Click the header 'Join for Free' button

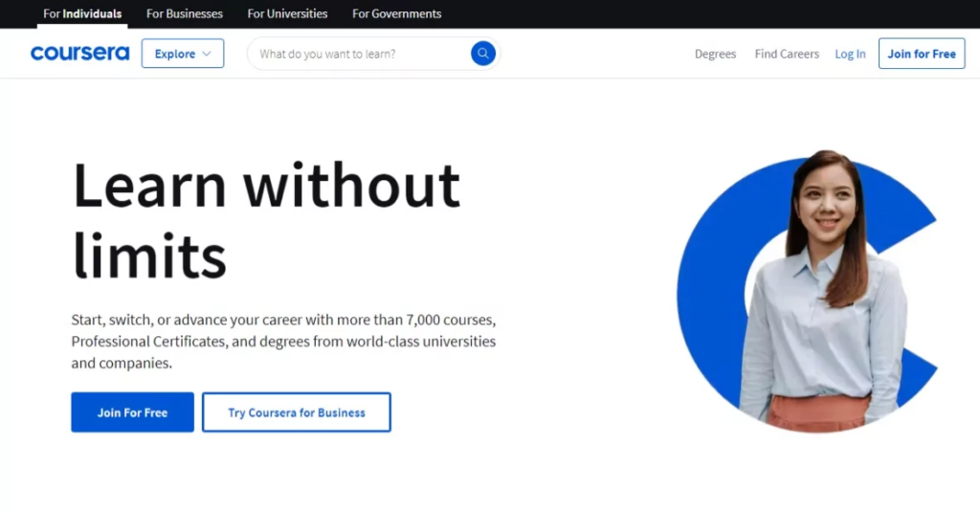922,54
